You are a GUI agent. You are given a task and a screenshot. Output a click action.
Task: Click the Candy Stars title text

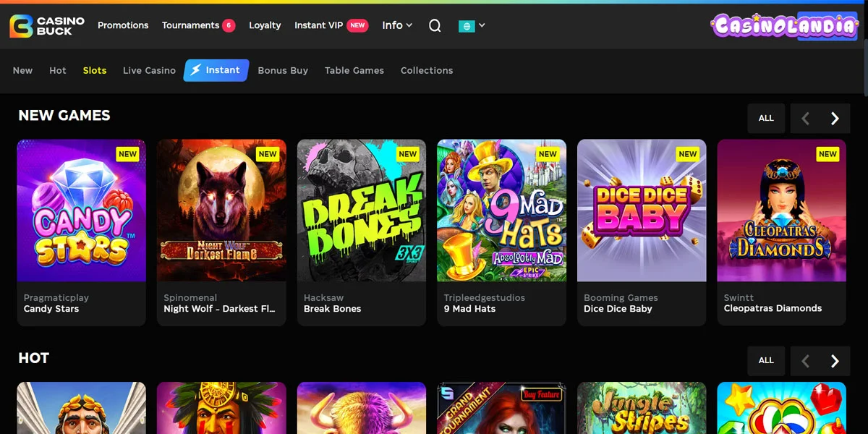click(x=51, y=308)
